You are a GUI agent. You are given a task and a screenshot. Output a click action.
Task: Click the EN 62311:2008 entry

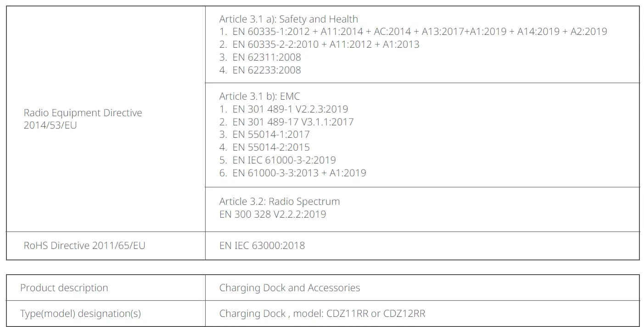tap(266, 57)
